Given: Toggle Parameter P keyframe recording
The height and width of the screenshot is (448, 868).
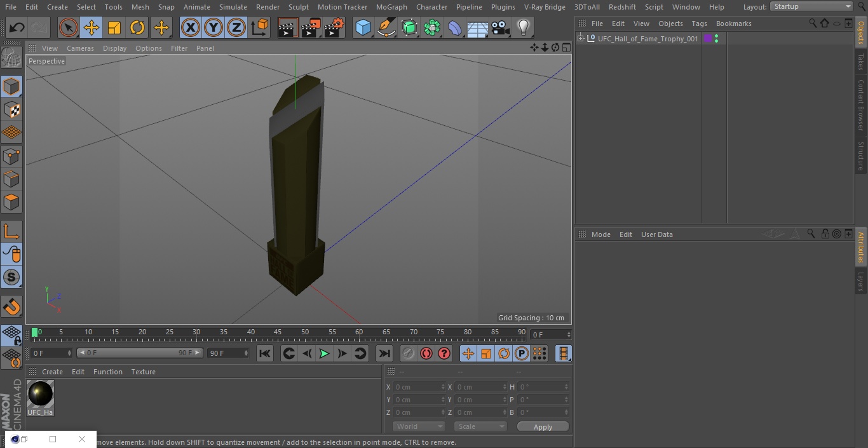Looking at the screenshot, I should [522, 353].
